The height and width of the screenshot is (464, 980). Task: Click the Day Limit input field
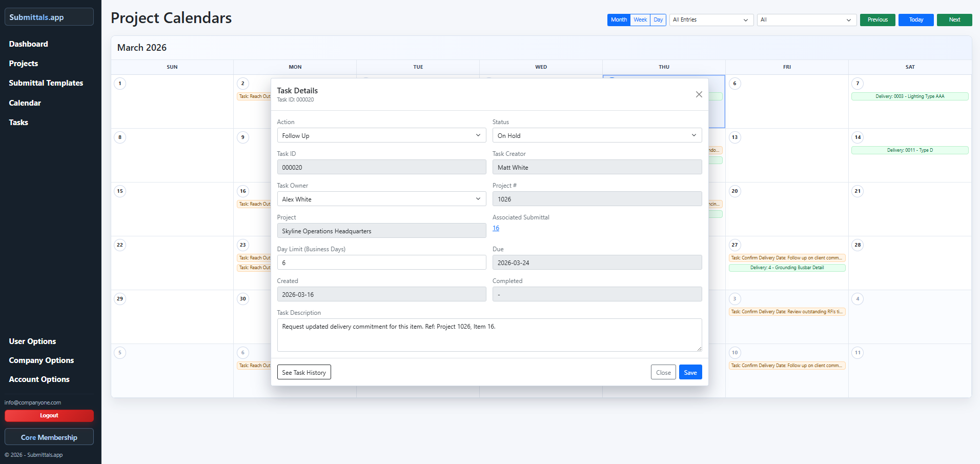pos(381,263)
